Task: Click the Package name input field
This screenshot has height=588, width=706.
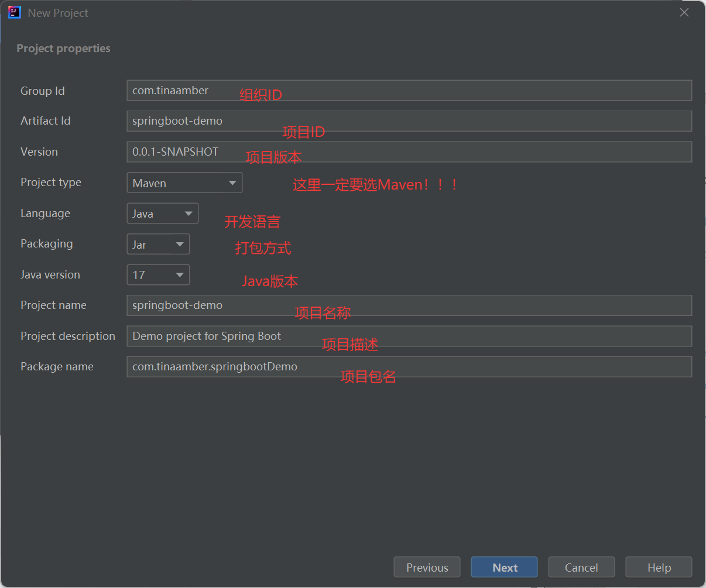Action: click(x=409, y=367)
